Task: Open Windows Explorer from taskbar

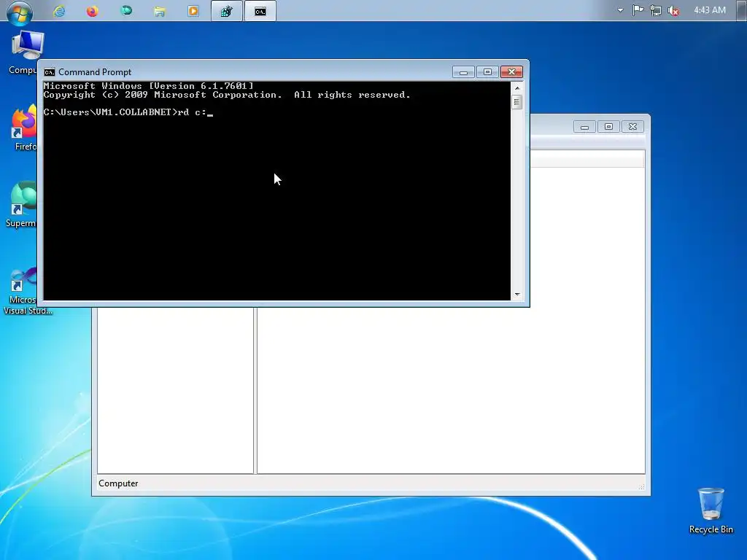Action: [x=160, y=12]
